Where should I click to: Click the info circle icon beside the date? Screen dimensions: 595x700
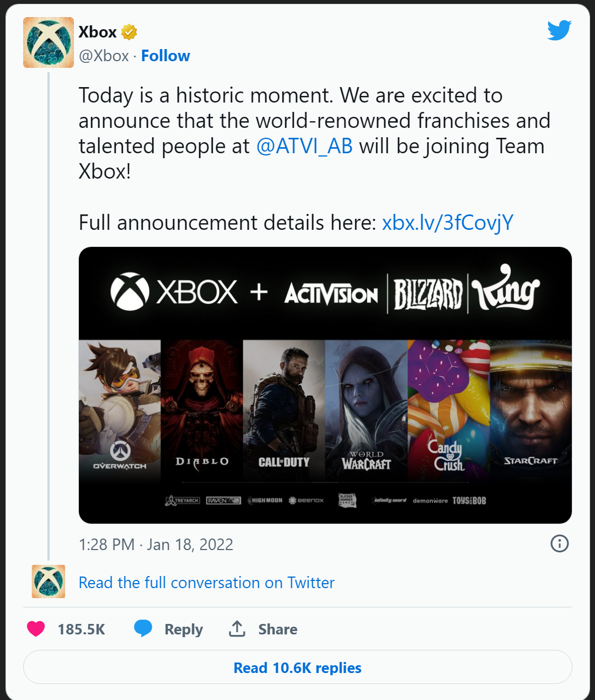point(559,543)
